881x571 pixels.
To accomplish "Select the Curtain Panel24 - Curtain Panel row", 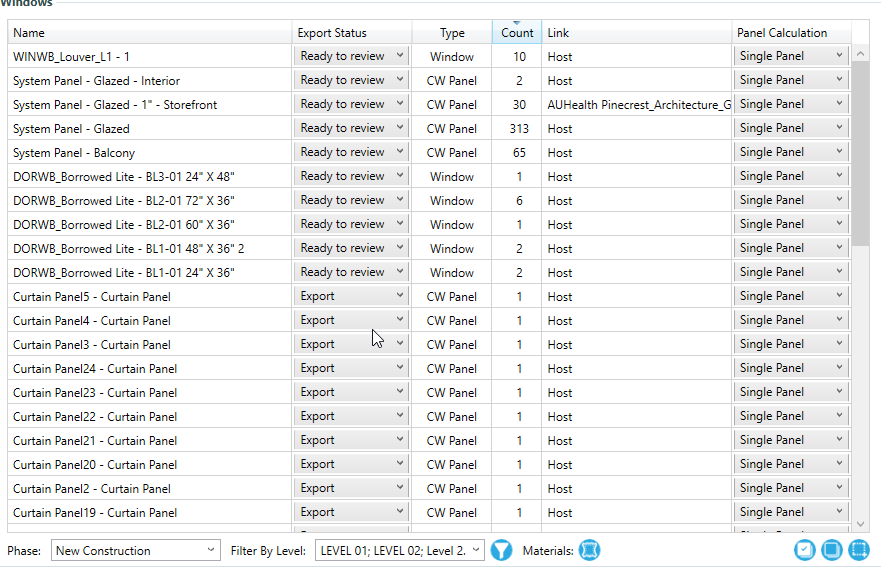I will coord(150,369).
